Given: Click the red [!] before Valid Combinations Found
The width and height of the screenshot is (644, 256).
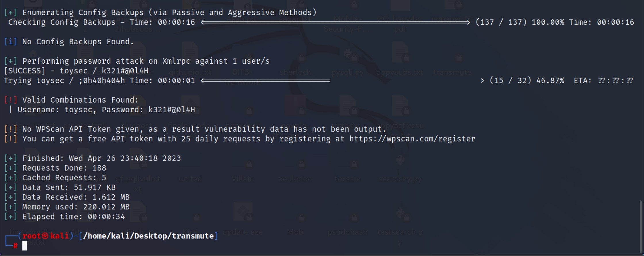Looking at the screenshot, I should [11, 100].
